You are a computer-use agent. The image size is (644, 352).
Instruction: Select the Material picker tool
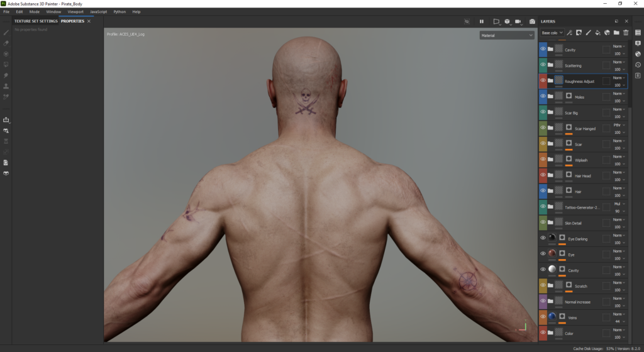click(6, 97)
